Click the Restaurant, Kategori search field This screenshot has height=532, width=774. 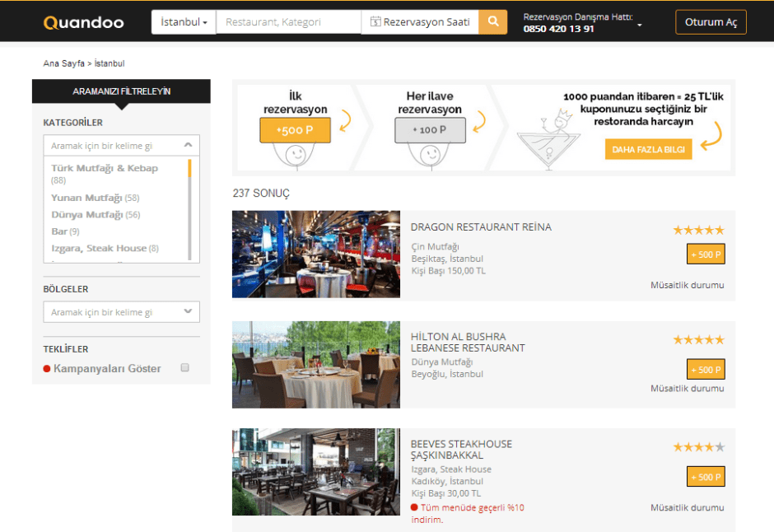pyautogui.click(x=288, y=22)
